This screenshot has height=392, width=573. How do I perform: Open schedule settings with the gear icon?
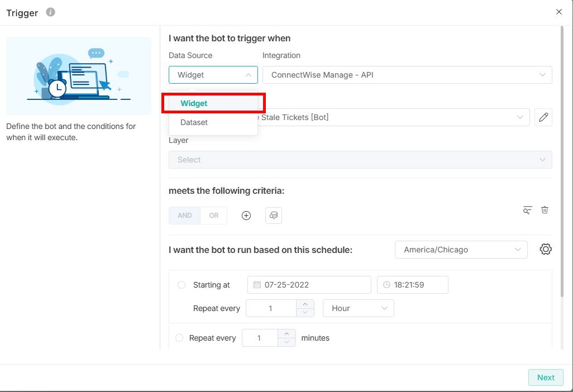pos(546,250)
